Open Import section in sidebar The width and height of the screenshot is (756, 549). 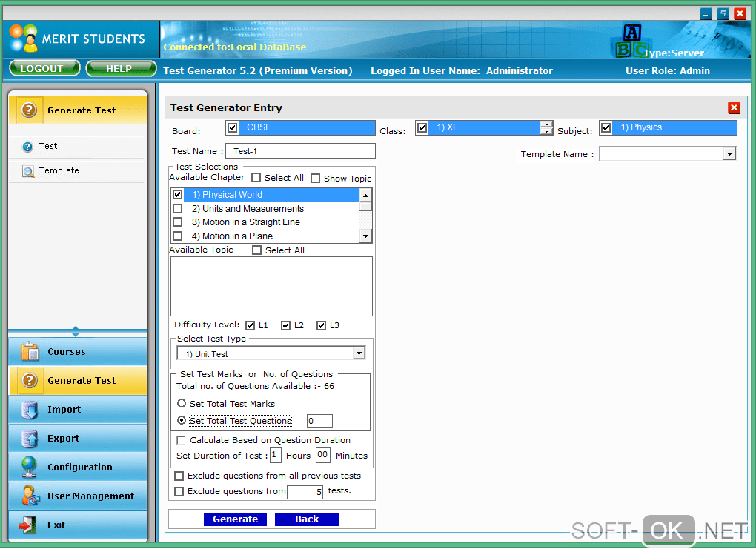click(x=78, y=409)
